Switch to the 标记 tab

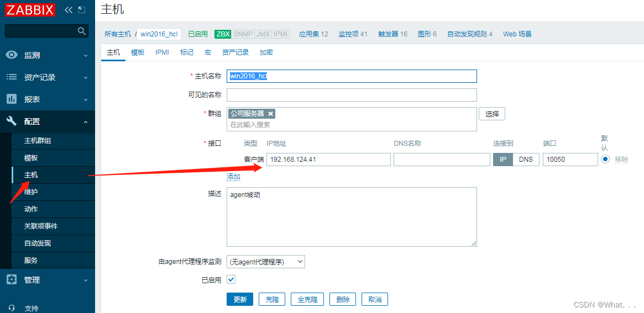pos(186,52)
